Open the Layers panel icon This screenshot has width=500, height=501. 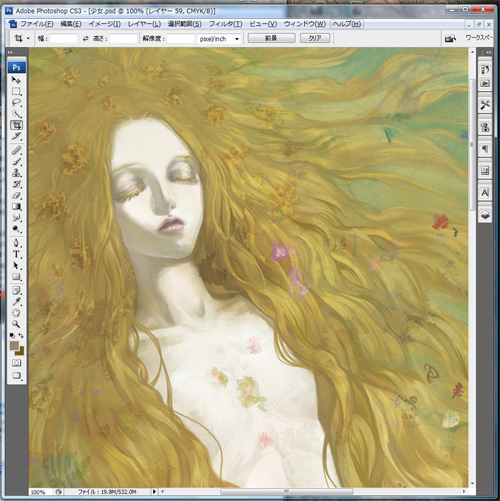(x=485, y=215)
